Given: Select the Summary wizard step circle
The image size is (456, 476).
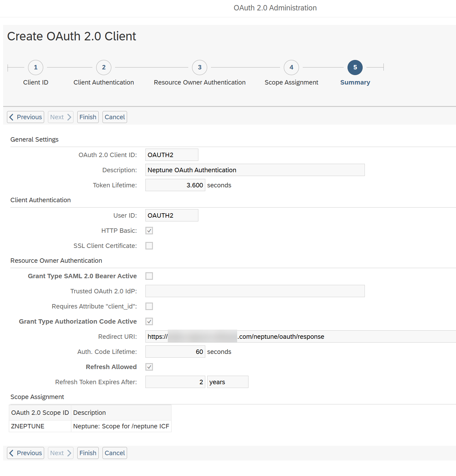Looking at the screenshot, I should [355, 67].
